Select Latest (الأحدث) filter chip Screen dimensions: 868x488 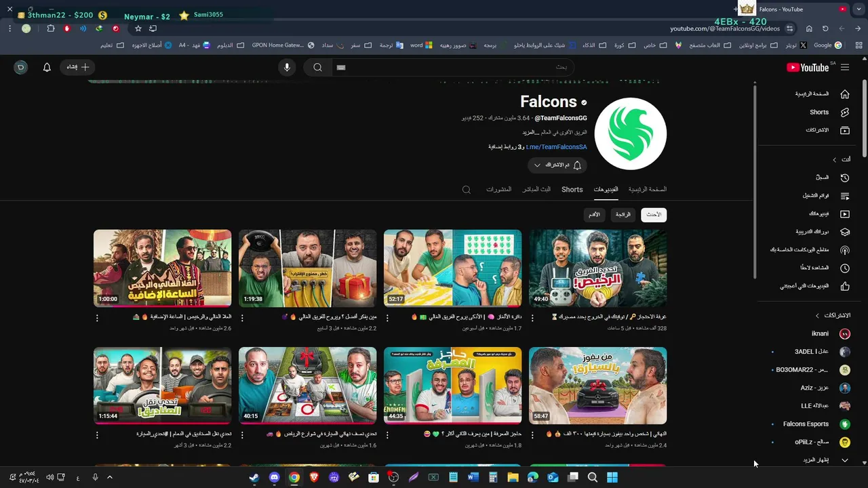[x=654, y=215]
